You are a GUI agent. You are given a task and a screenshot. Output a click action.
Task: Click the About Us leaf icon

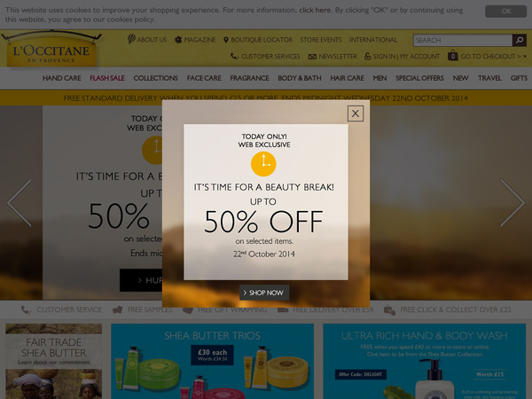click(x=131, y=39)
